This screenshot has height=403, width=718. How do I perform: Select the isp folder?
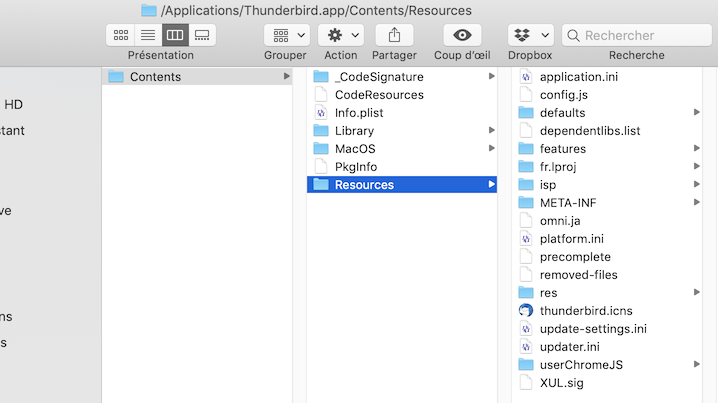point(607,185)
